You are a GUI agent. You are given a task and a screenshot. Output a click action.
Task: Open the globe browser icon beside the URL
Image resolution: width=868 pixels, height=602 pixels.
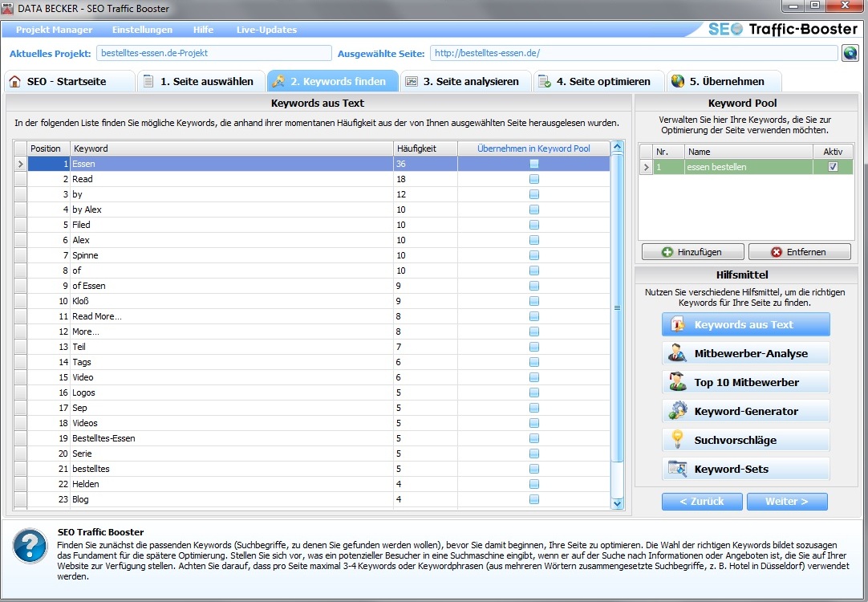tap(850, 53)
